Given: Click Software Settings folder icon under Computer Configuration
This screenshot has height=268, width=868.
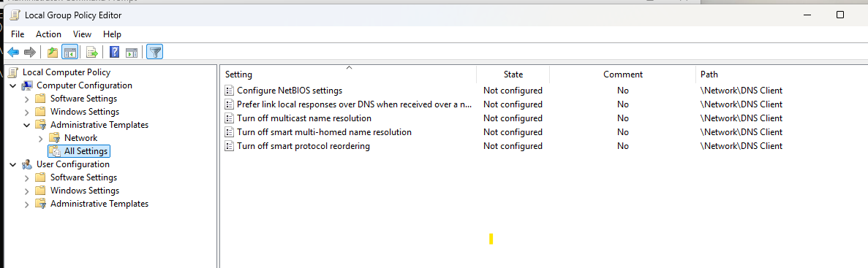Looking at the screenshot, I should coord(40,99).
